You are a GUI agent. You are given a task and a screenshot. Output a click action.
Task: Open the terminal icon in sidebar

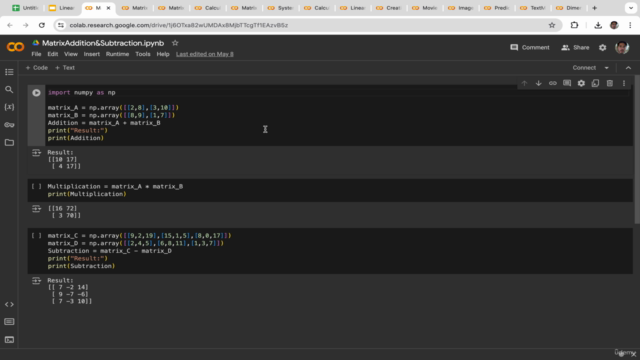[9, 340]
